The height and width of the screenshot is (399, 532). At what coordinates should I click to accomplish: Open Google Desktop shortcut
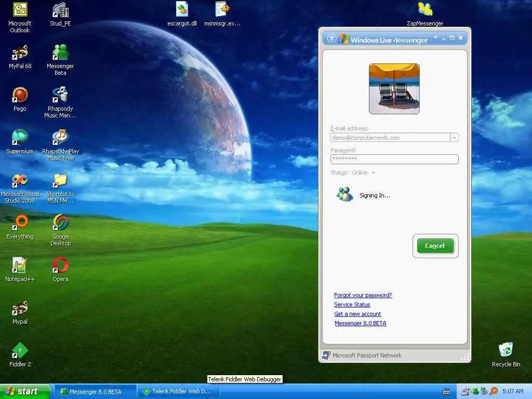click(x=60, y=231)
